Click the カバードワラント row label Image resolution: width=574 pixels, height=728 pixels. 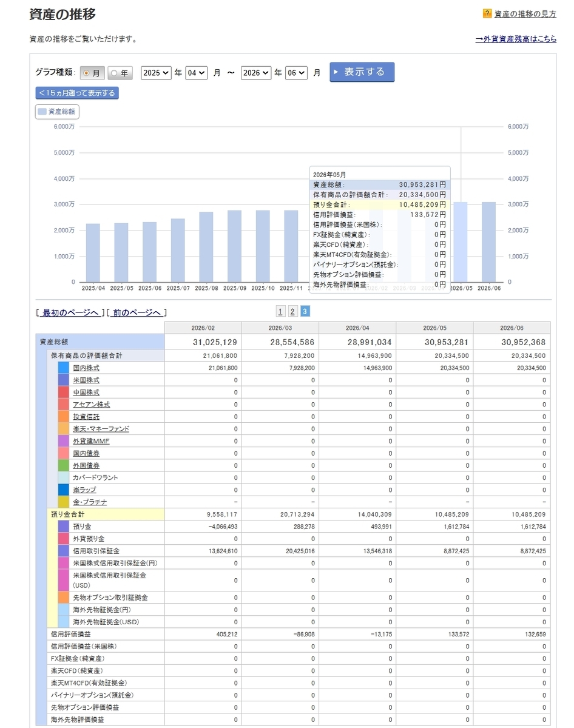95,477
